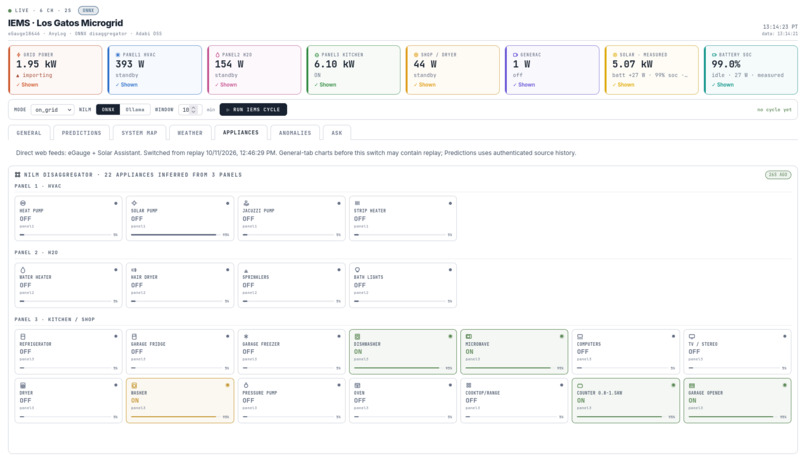Switch NILM engine to Ollama
This screenshot has height=460, width=806.
click(135, 109)
